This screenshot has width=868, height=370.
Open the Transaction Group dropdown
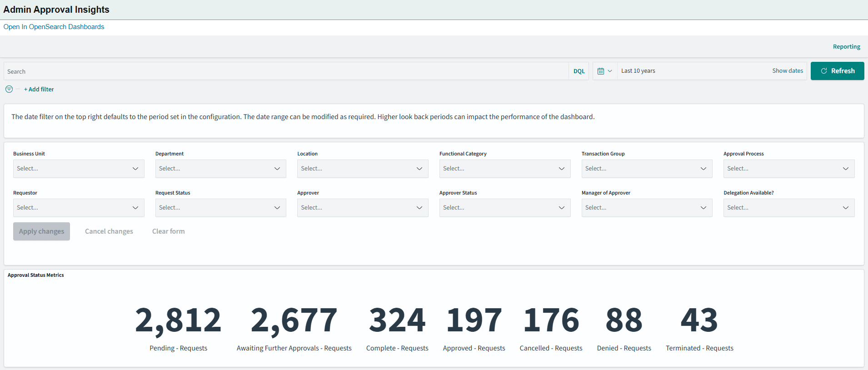pos(647,169)
